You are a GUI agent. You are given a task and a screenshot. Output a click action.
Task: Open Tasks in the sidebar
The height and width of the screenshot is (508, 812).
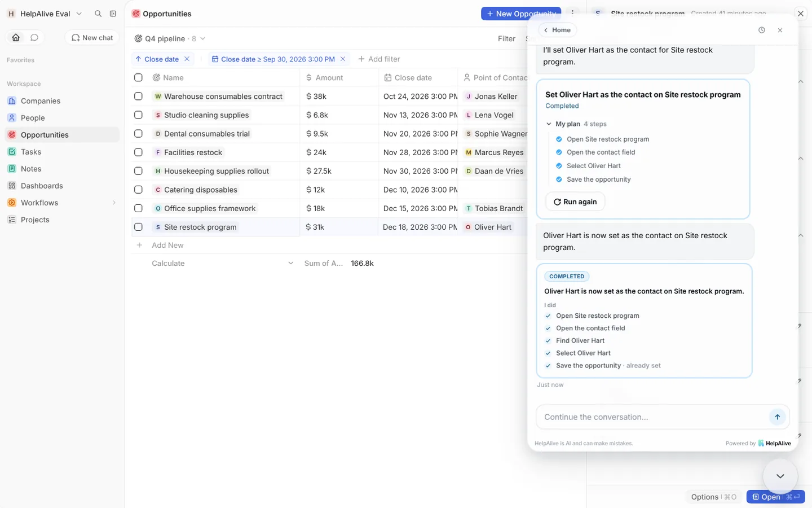pyautogui.click(x=62, y=152)
